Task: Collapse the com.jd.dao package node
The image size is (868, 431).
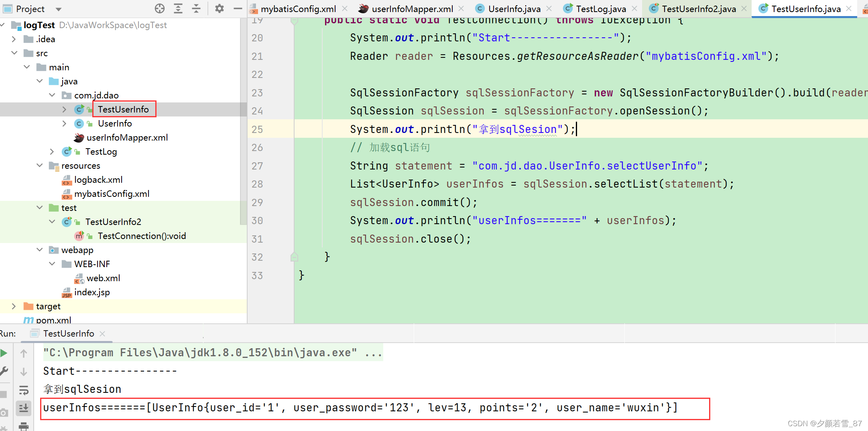Action: [x=52, y=95]
